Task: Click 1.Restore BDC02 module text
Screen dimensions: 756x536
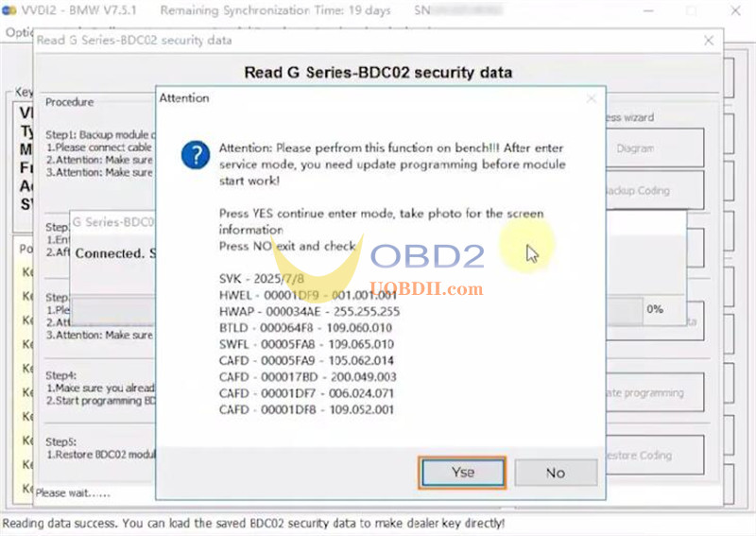Action: coord(101,455)
